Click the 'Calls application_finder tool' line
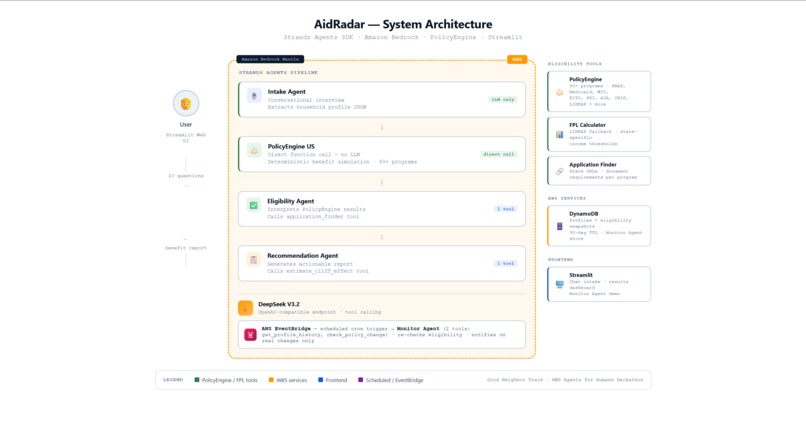806x440 pixels. pos(313,216)
